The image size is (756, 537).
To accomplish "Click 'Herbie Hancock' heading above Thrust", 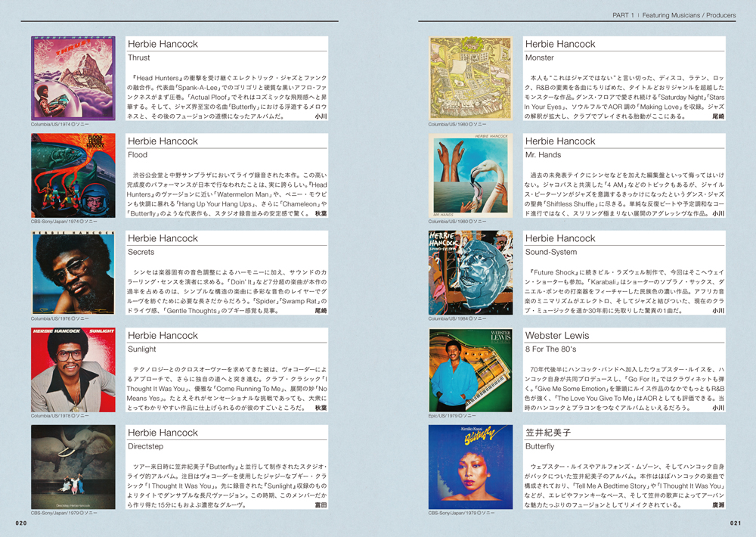I will (163, 44).
